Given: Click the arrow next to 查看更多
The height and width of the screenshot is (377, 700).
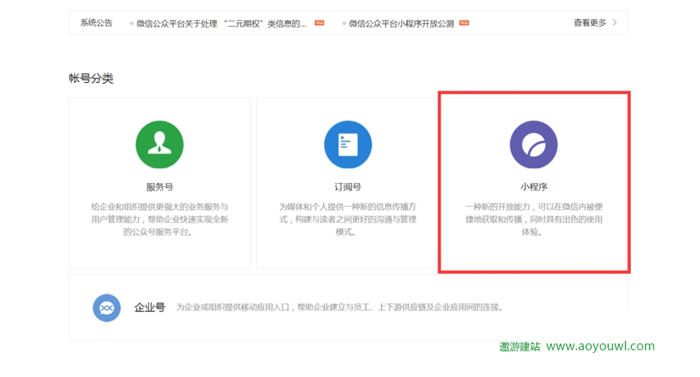Looking at the screenshot, I should click(x=615, y=22).
